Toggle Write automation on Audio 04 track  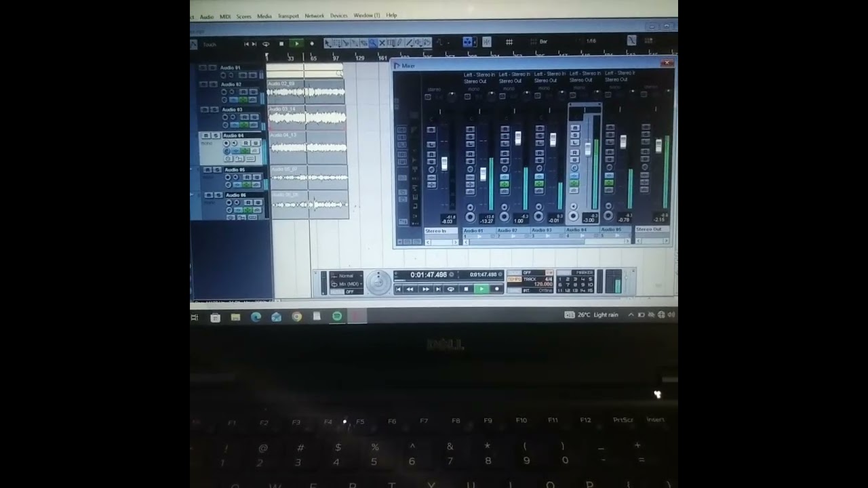click(x=256, y=143)
